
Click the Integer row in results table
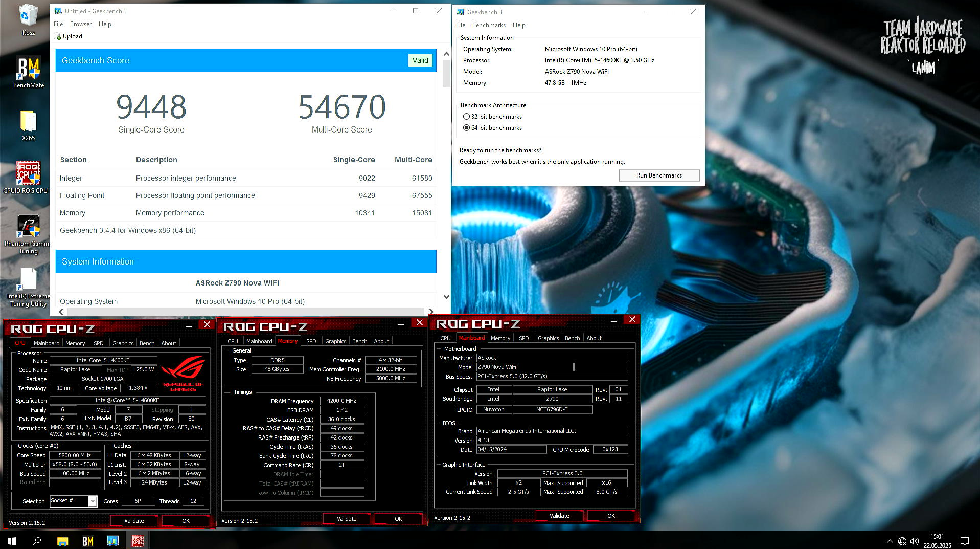[x=246, y=178]
